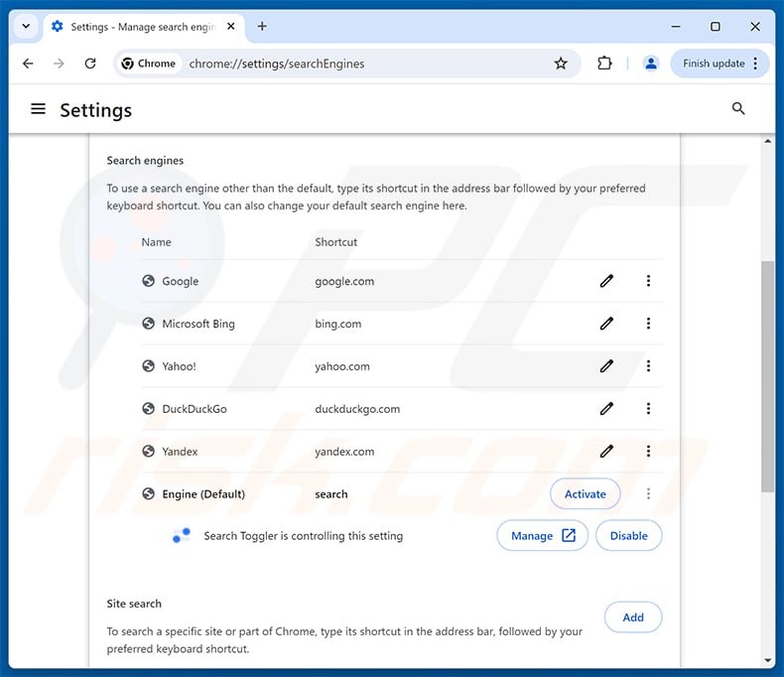Edit the Yandex search engine

(606, 451)
